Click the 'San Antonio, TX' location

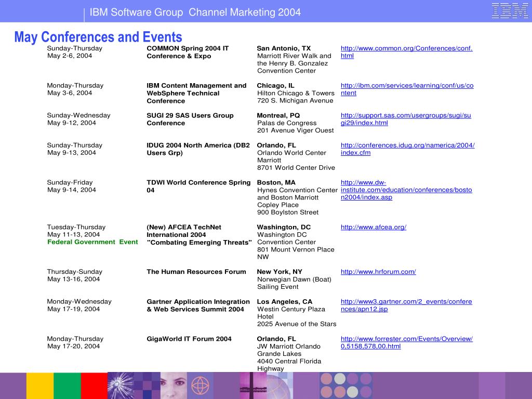tap(284, 48)
